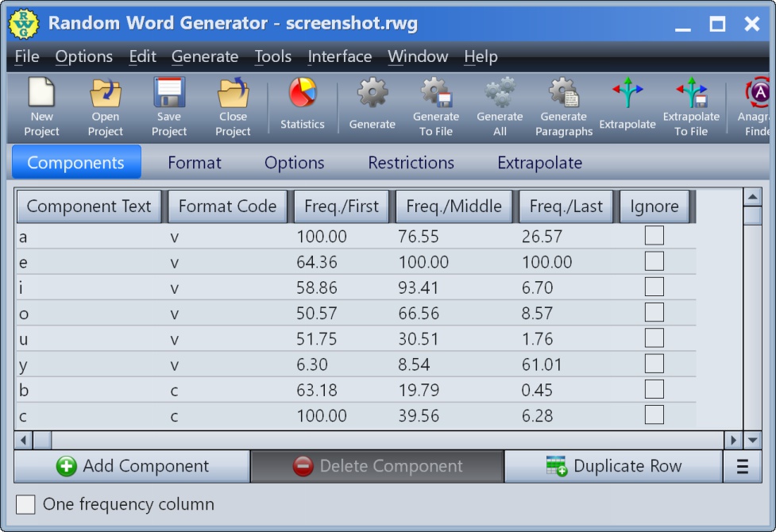Viewport: 776px width, 532px height.
Task: Expand the Tools menu
Action: (272, 56)
